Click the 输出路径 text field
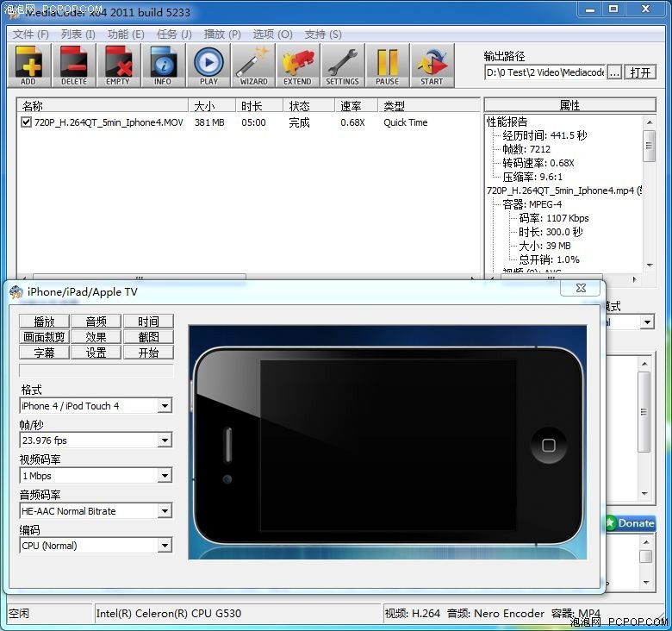This screenshot has width=672, height=631. point(545,72)
